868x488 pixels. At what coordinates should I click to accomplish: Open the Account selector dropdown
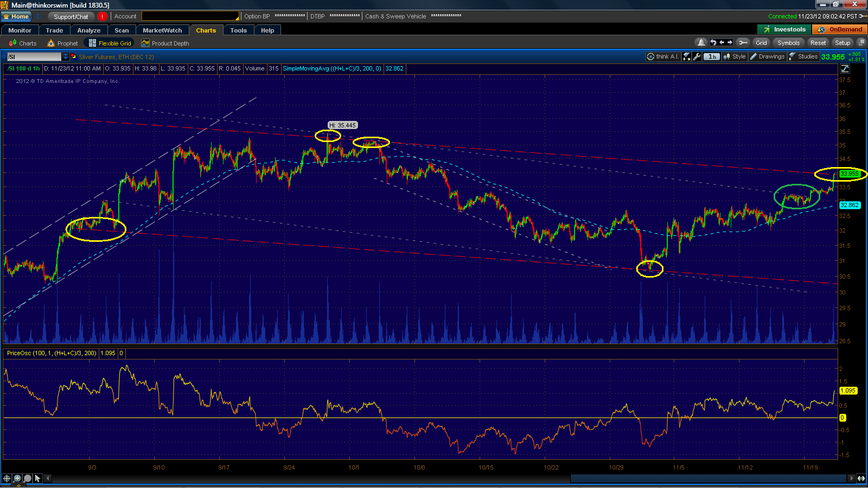point(190,16)
